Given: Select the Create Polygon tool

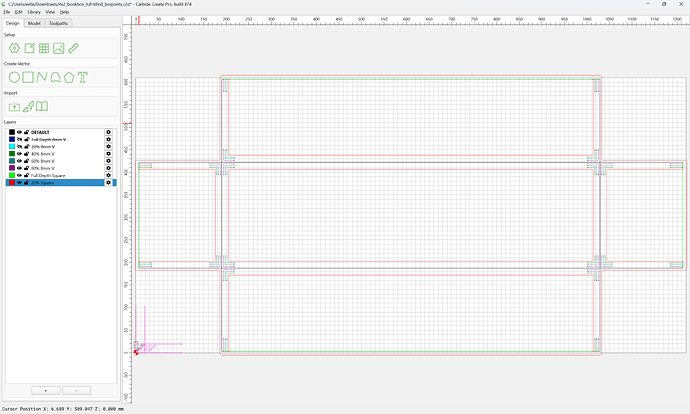Looking at the screenshot, I should tap(69, 77).
